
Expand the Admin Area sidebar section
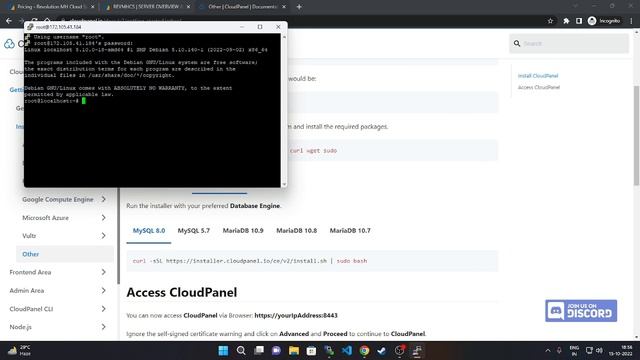[104, 290]
